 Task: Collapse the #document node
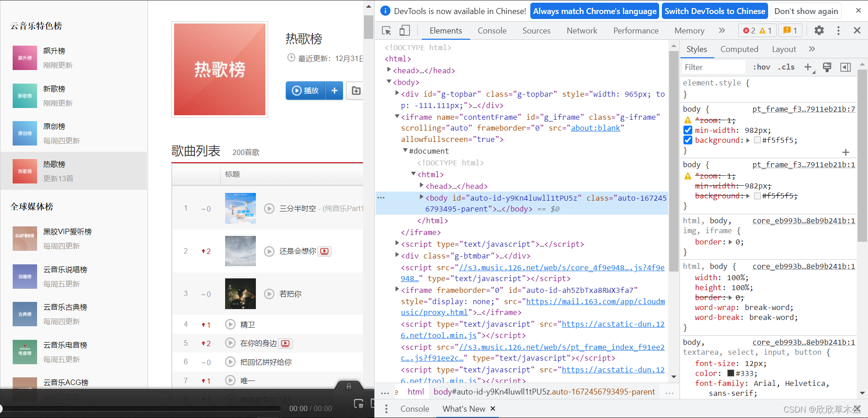click(x=405, y=150)
